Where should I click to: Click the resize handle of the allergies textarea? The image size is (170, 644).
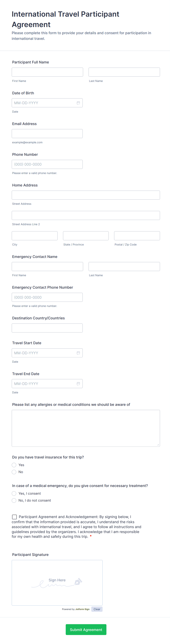[x=158, y=445]
